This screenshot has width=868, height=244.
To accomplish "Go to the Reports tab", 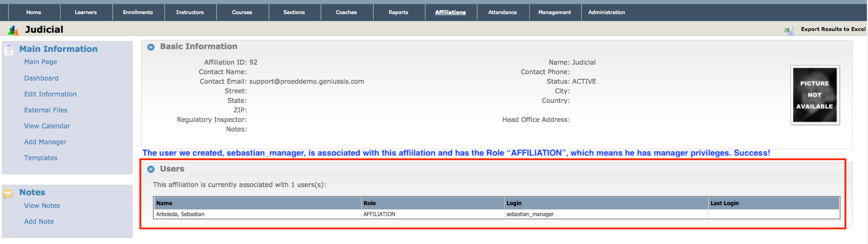I will 398,12.
